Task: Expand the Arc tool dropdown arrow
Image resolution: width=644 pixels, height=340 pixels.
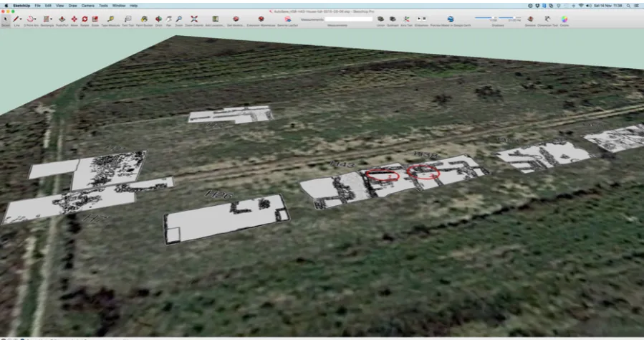Action: (35, 19)
